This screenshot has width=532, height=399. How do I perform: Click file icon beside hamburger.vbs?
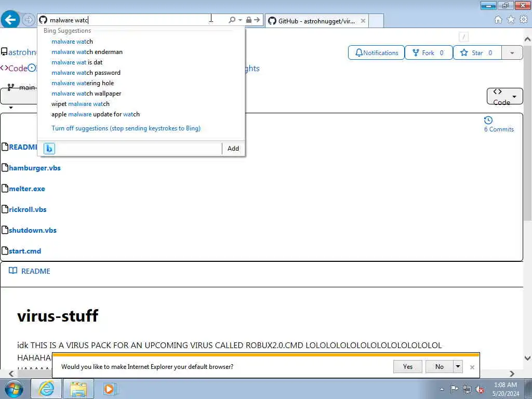(5, 168)
